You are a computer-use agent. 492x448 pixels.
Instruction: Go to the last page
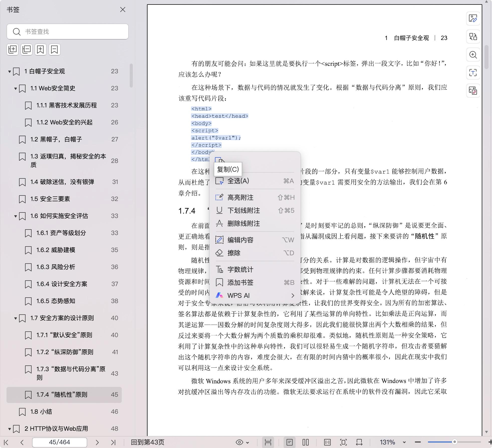(113, 442)
